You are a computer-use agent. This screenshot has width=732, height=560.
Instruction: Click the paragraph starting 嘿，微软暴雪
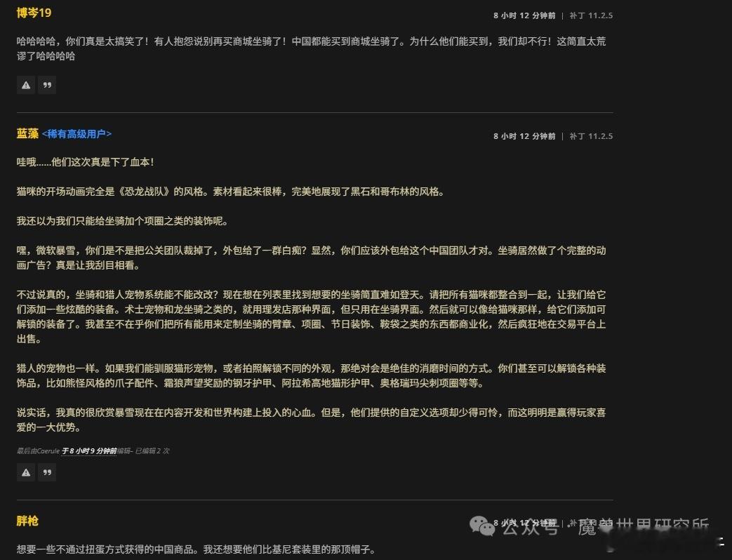click(x=312, y=258)
